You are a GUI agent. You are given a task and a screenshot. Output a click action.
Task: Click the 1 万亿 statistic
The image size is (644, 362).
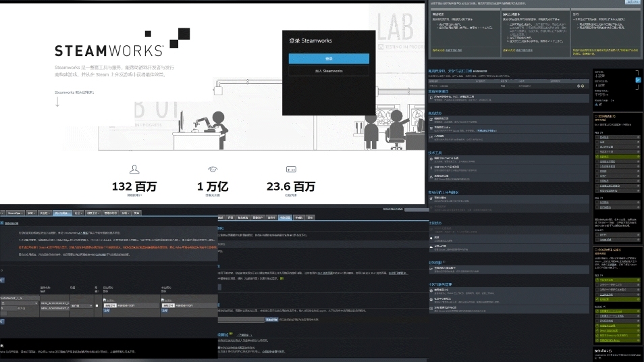click(x=213, y=186)
